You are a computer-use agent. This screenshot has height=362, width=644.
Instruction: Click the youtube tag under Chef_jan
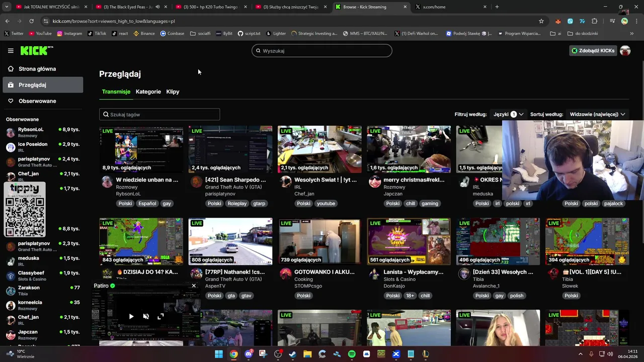click(x=326, y=204)
